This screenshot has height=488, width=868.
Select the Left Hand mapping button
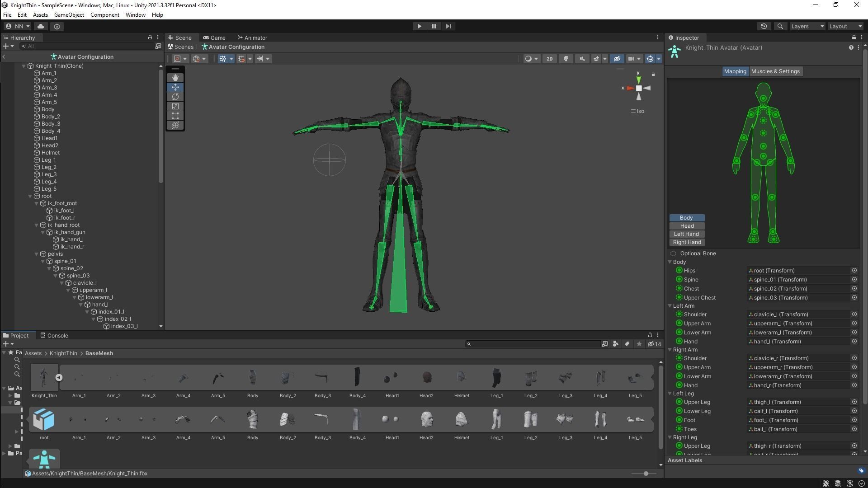tap(687, 234)
